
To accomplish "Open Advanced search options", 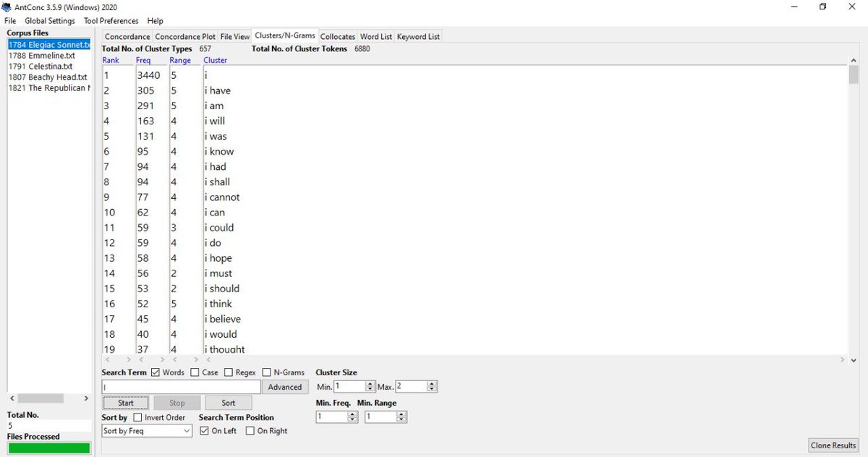I will (x=285, y=387).
